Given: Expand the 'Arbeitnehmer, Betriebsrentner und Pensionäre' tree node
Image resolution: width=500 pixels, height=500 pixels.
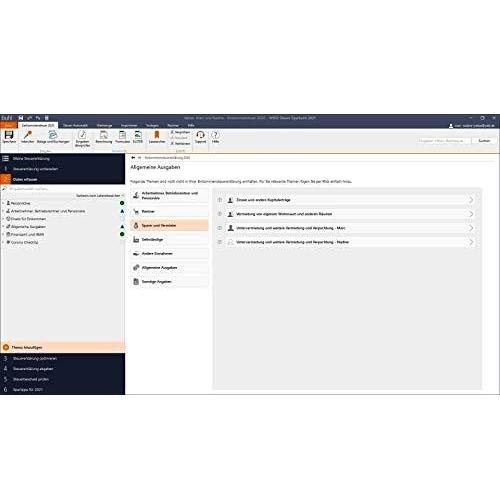Looking at the screenshot, I should click(3, 211).
